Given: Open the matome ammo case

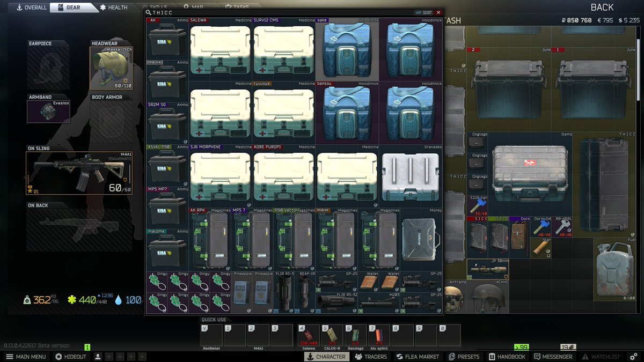Looking at the screenshot, I should (167, 250).
